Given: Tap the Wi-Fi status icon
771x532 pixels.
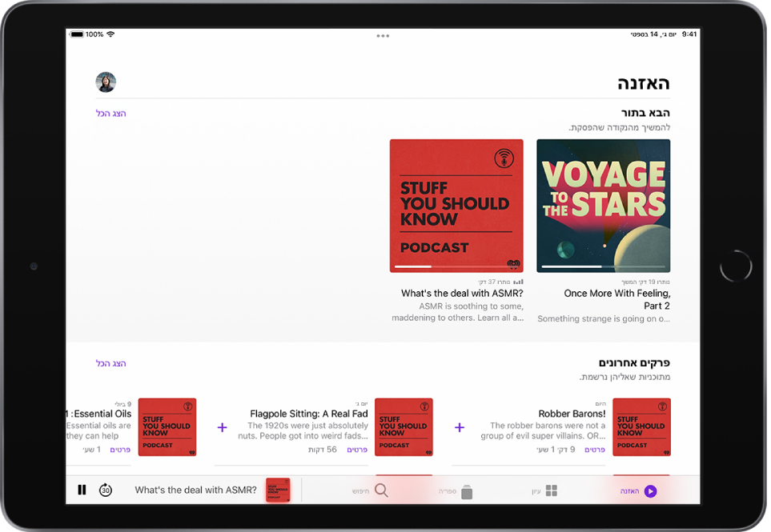Looking at the screenshot, I should tap(110, 34).
